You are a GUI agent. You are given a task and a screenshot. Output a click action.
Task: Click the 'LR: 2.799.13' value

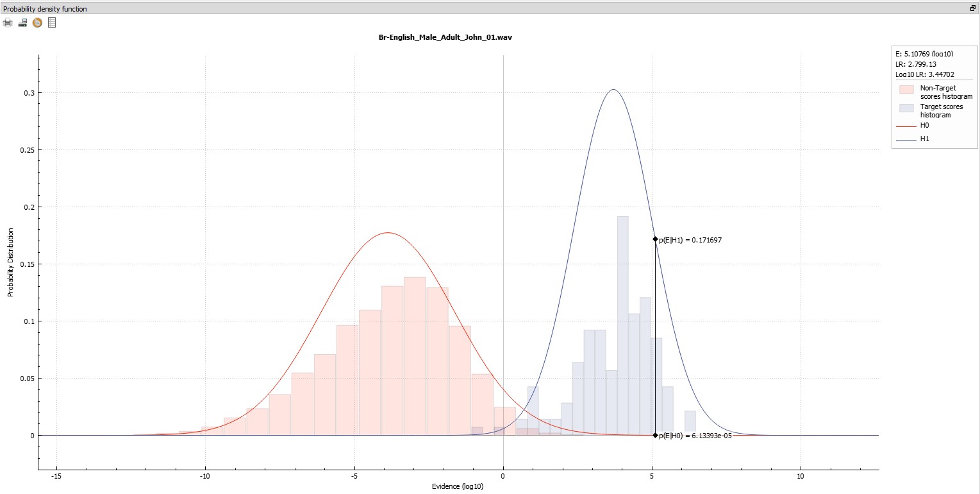tap(917, 64)
